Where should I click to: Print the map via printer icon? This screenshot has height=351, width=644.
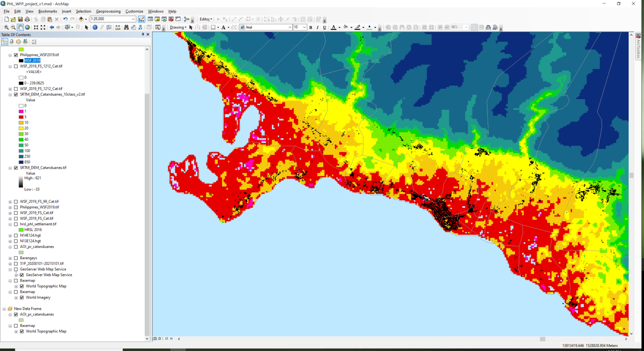tap(28, 19)
